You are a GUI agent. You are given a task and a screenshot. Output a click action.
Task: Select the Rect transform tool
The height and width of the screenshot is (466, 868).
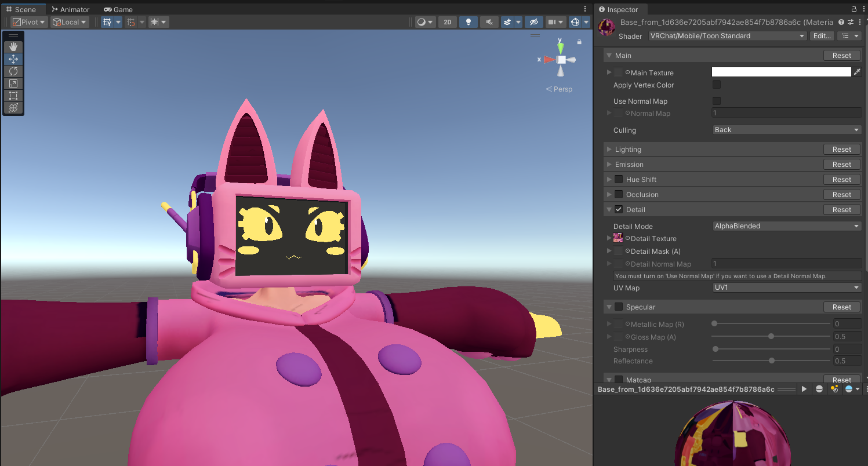[x=13, y=96]
